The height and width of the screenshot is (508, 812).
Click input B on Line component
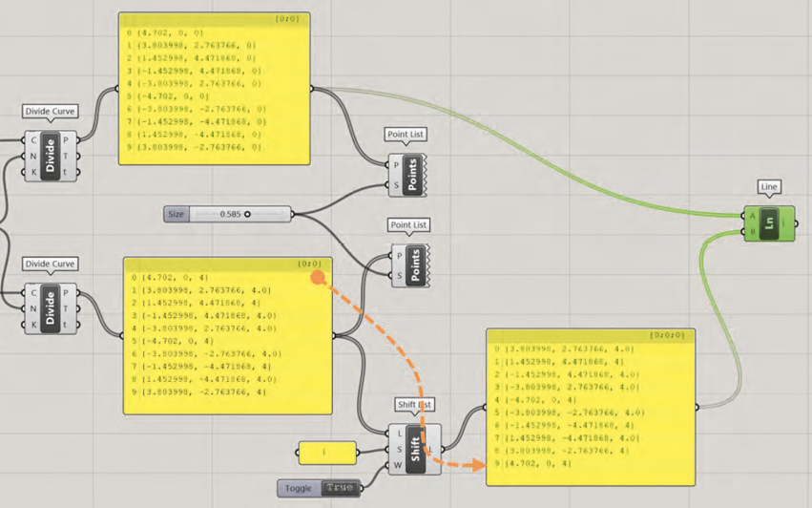tap(745, 232)
